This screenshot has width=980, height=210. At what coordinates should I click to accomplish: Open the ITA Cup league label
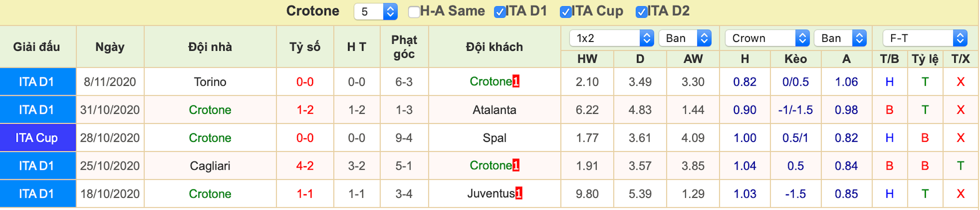coord(36,138)
